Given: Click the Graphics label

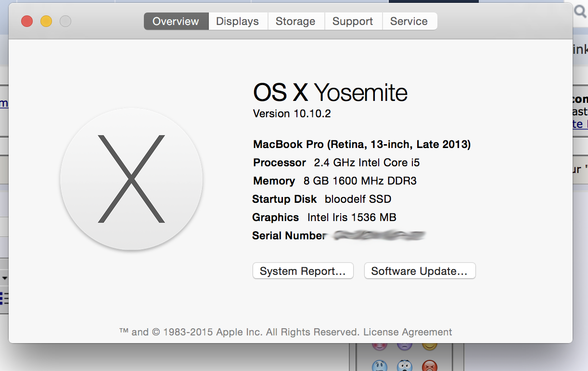Looking at the screenshot, I should [276, 217].
